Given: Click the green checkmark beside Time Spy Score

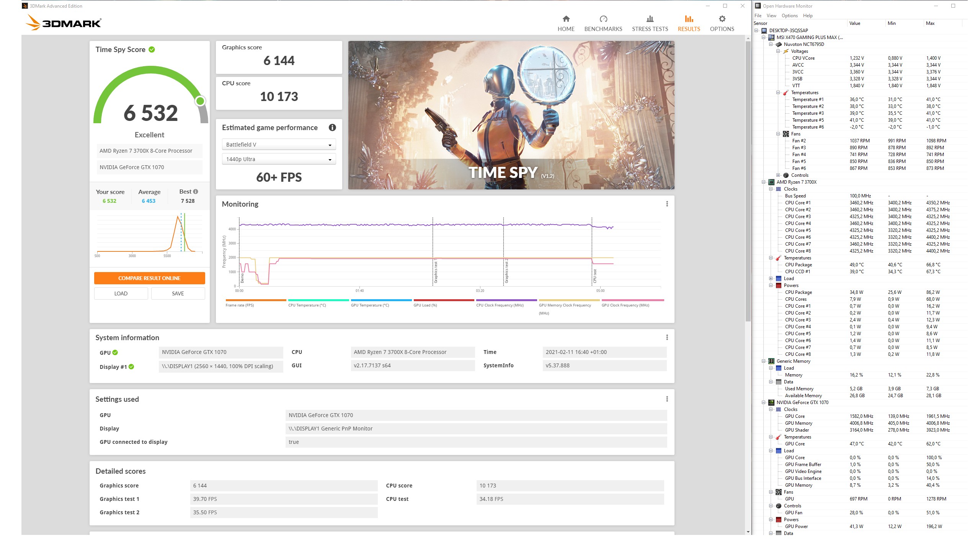Looking at the screenshot, I should [x=151, y=49].
